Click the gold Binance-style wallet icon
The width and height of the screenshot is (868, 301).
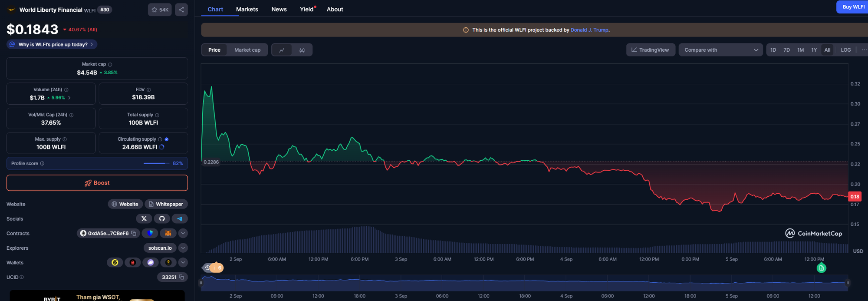[x=168, y=263]
